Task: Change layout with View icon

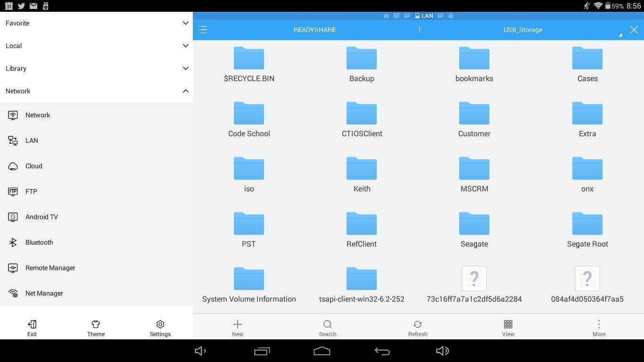Action: tap(508, 328)
